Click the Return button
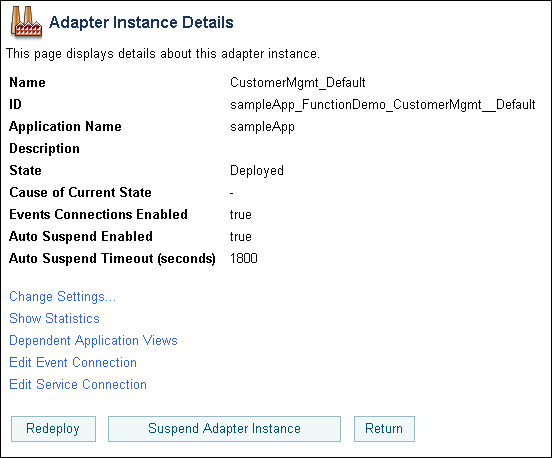552x458 pixels. (x=384, y=429)
